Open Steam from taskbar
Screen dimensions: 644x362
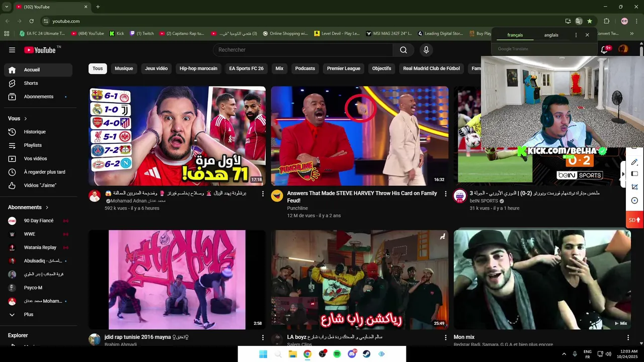click(x=367, y=354)
